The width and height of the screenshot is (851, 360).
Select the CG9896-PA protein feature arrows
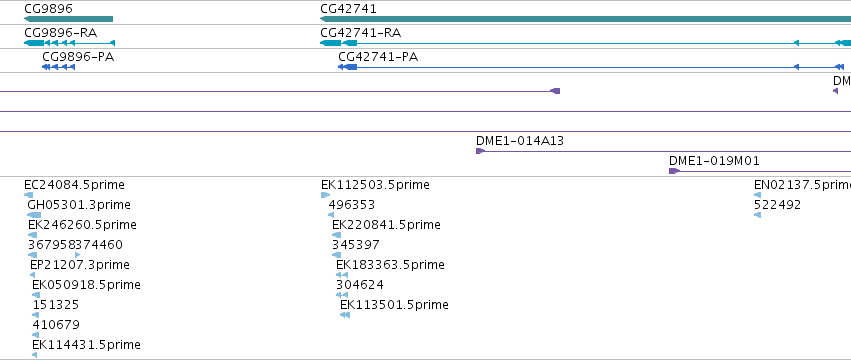[59, 67]
